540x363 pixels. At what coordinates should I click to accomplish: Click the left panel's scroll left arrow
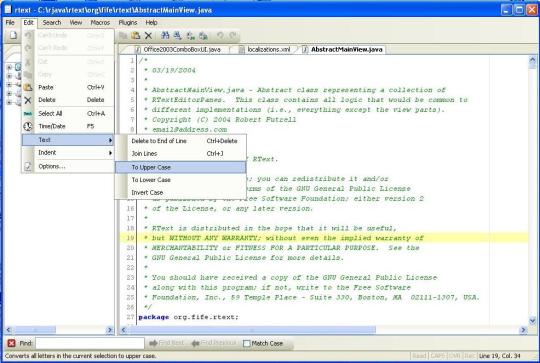coord(8,330)
